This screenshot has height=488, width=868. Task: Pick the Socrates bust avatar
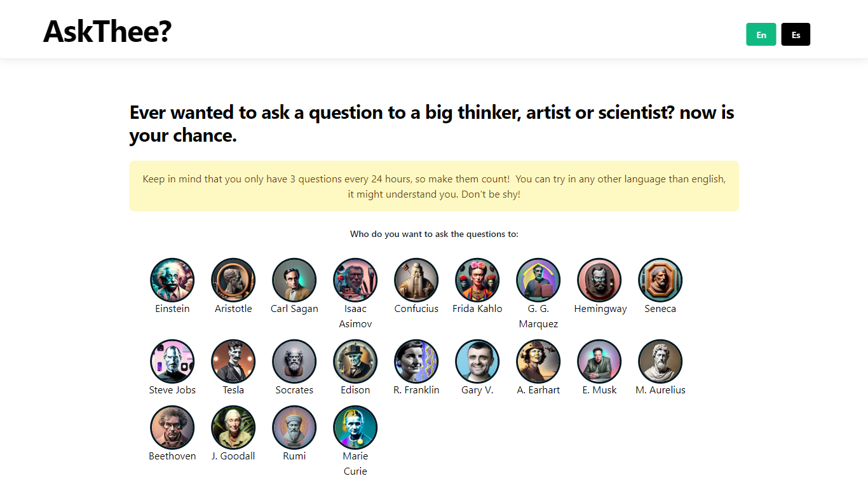[294, 362]
